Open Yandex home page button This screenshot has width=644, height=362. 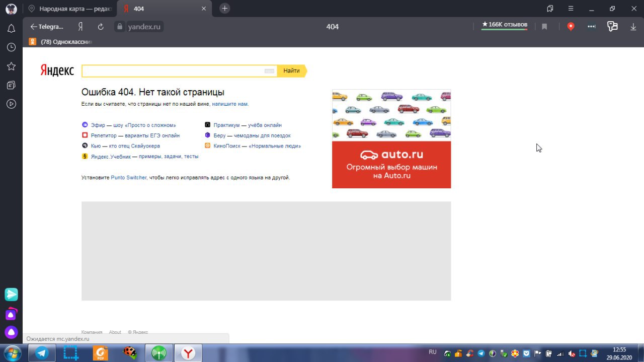click(80, 27)
